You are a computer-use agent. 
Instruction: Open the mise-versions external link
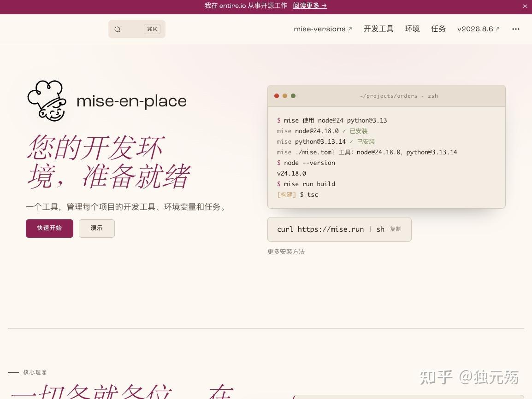click(323, 29)
